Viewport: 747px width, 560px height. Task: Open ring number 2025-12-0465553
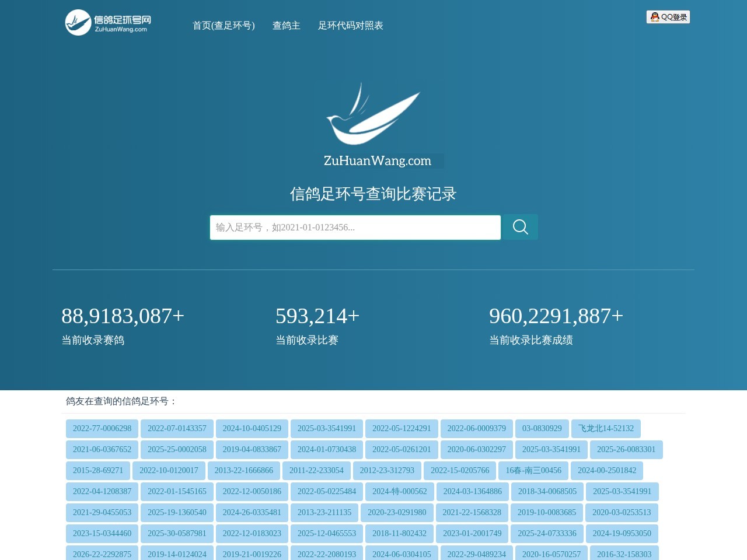click(327, 534)
